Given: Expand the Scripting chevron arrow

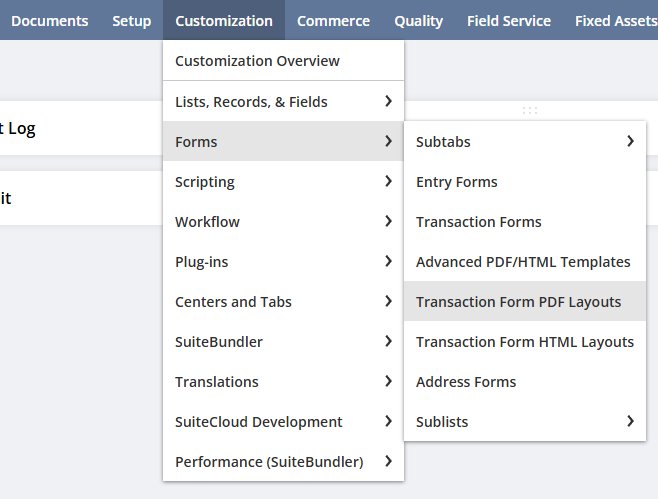Looking at the screenshot, I should click(388, 181).
